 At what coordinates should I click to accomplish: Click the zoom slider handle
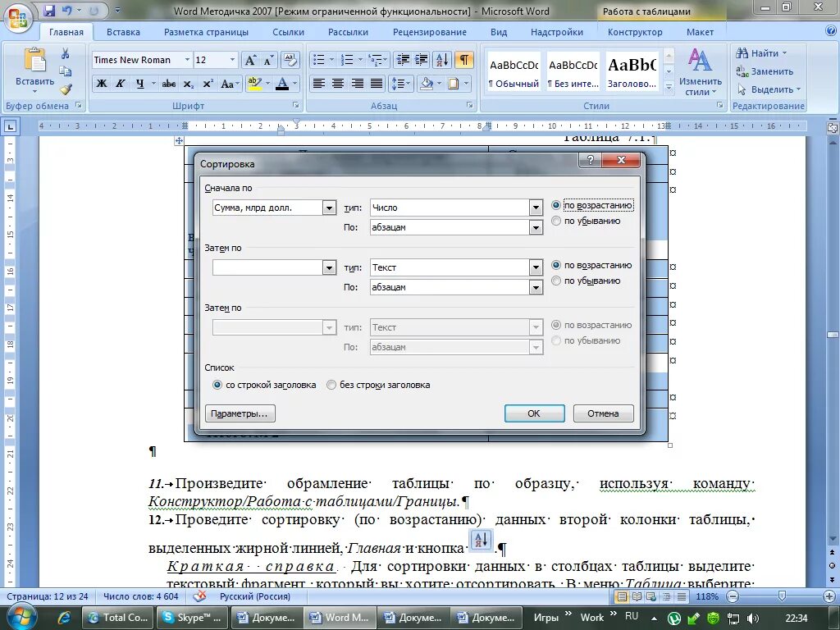[782, 596]
